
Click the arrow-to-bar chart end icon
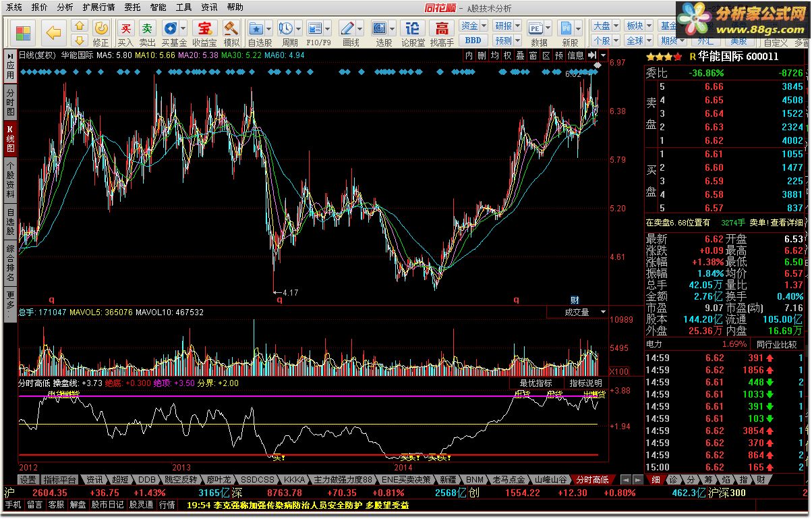(x=593, y=55)
